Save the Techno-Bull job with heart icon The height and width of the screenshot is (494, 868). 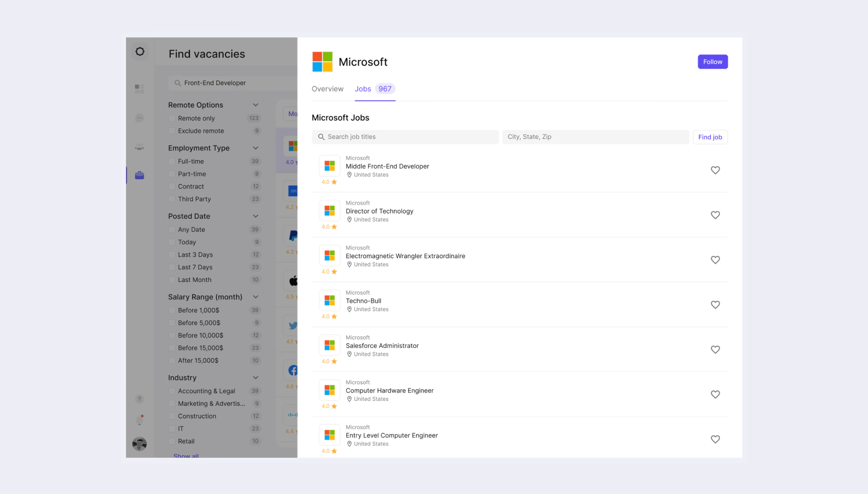click(x=715, y=305)
